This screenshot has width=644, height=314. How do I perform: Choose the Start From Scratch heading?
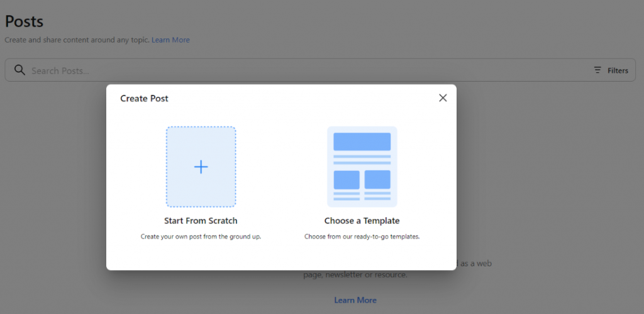[201, 221]
